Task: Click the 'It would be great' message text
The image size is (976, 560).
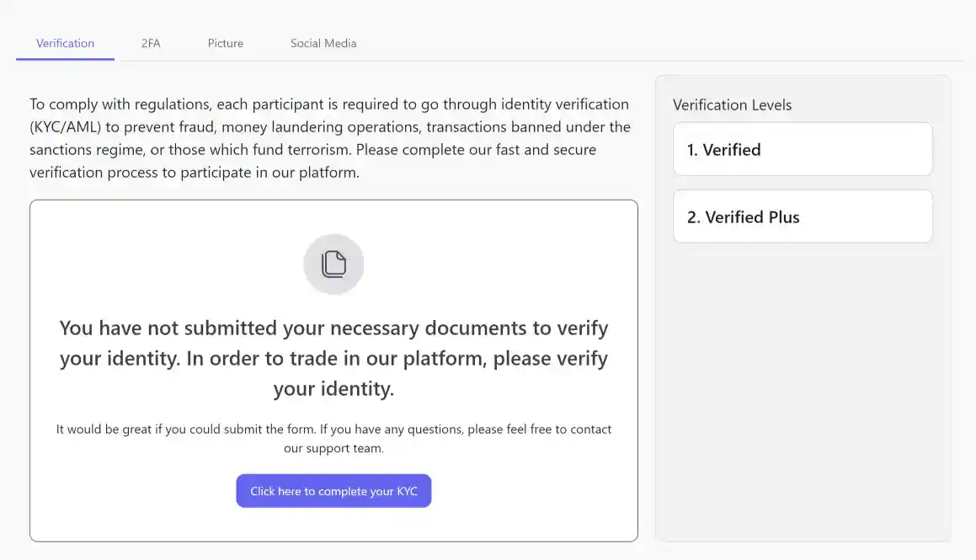Action: coord(333,429)
